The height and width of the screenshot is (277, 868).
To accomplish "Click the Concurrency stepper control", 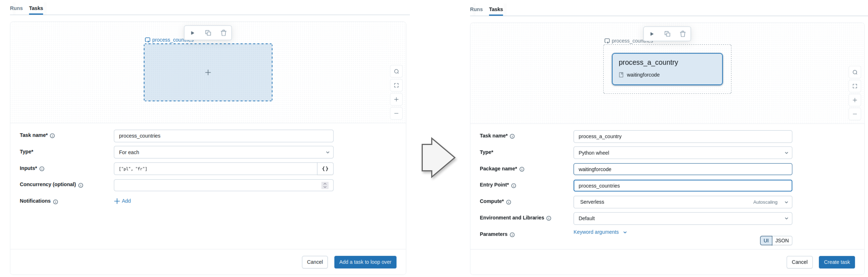I will pyautogui.click(x=325, y=185).
